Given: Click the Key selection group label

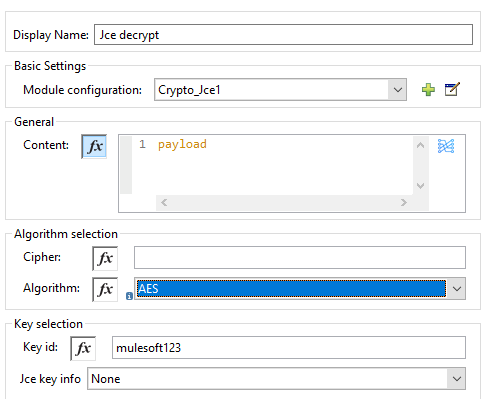Looking at the screenshot, I should (x=48, y=324).
